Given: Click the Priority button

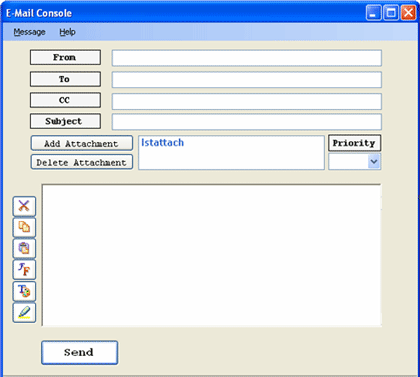Looking at the screenshot, I should [354, 143].
